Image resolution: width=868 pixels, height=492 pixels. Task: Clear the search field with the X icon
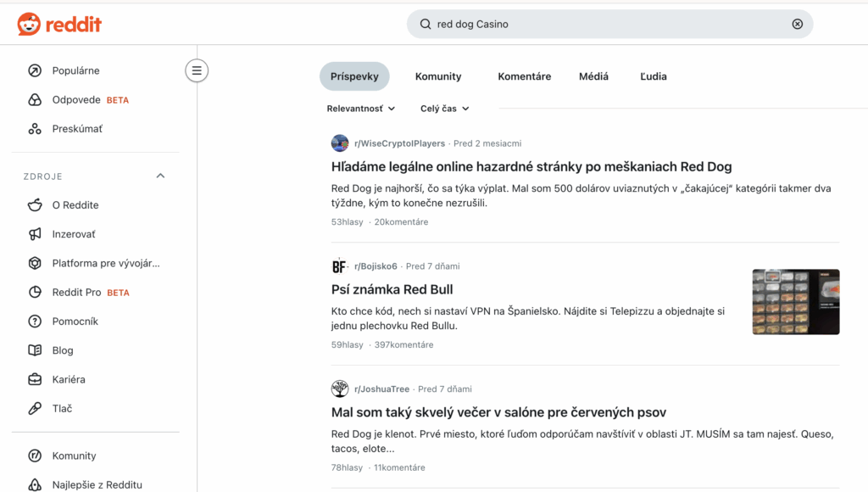797,25
